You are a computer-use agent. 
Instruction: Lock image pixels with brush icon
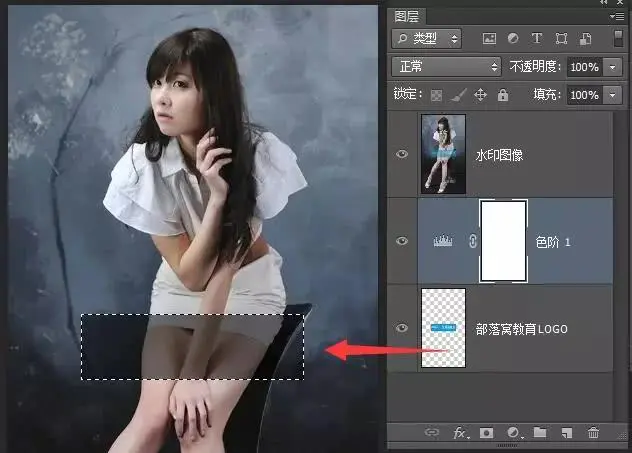click(x=458, y=95)
